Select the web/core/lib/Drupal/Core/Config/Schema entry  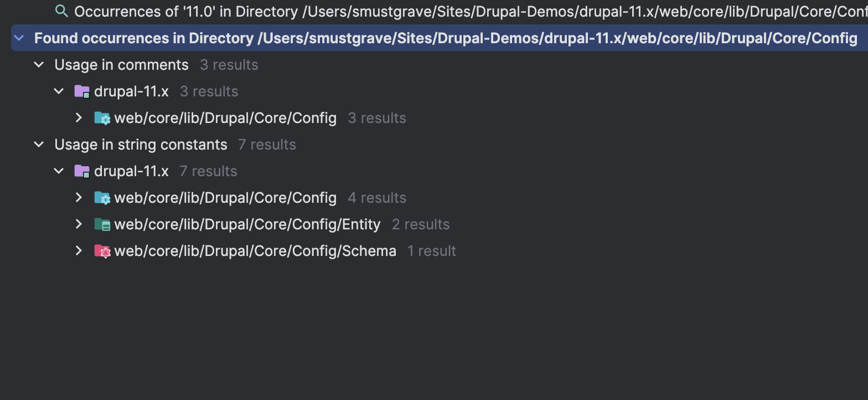point(255,251)
